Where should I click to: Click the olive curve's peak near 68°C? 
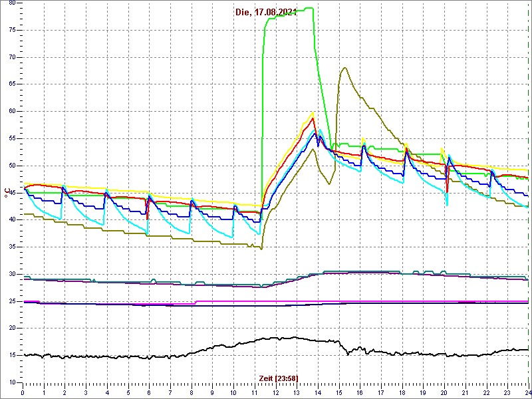click(344, 68)
